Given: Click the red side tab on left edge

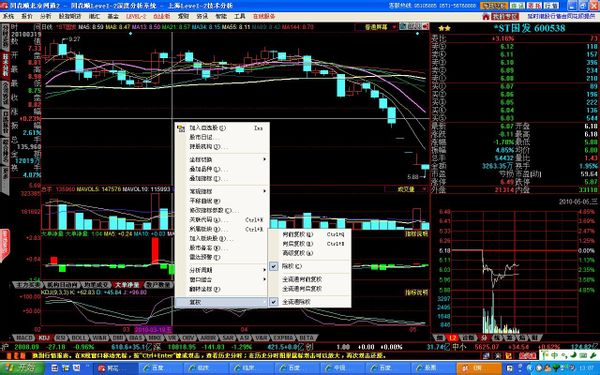Looking at the screenshot, I should (5, 245).
